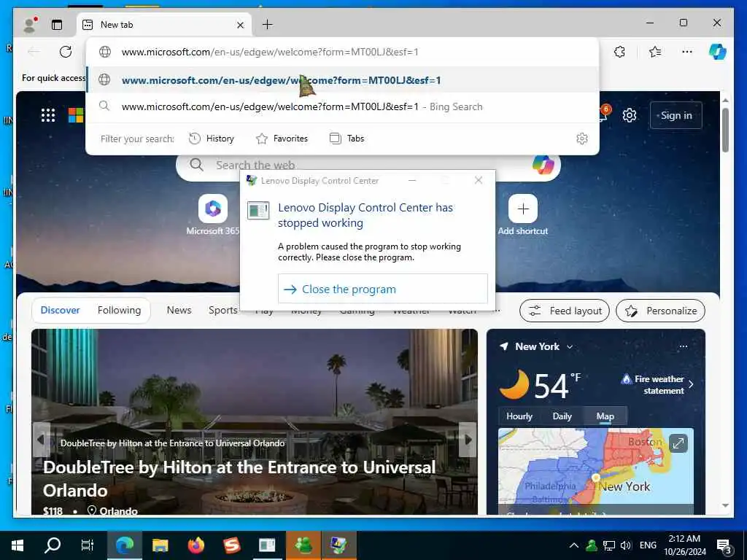747x560 pixels.
Task: Click the page vertical scrollbar thumb
Action: [725, 130]
